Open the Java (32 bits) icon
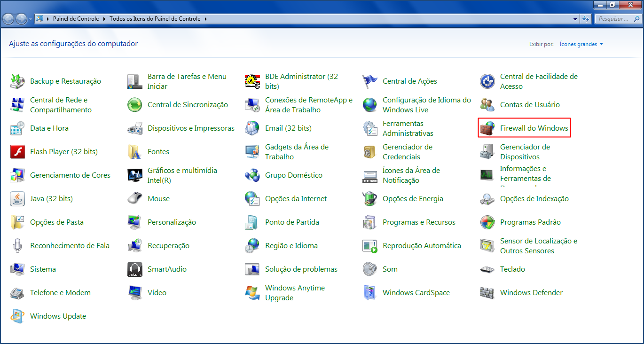Image resolution: width=644 pixels, height=344 pixels. [17, 199]
